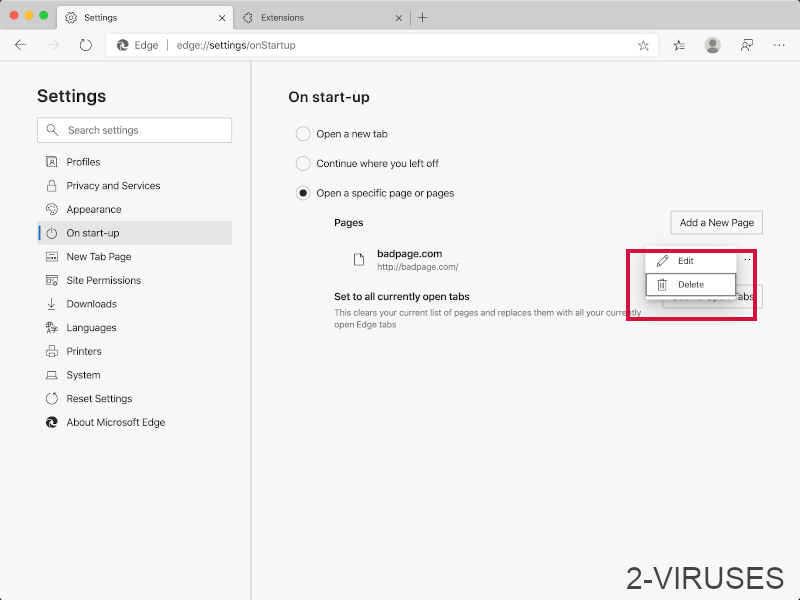Click the pencil icon next to Edit
Screen dimensions: 800x600
pos(662,261)
